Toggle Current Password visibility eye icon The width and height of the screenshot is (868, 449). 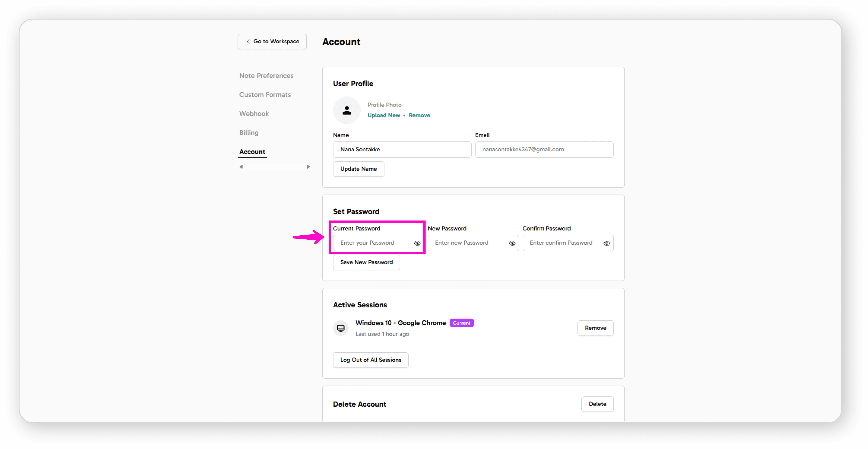pos(417,243)
